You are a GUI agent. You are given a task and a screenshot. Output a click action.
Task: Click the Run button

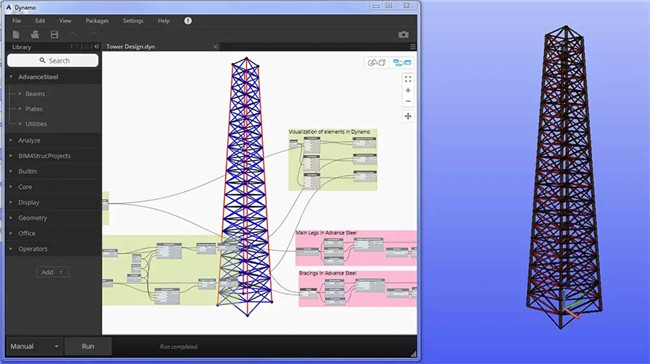[88, 346]
